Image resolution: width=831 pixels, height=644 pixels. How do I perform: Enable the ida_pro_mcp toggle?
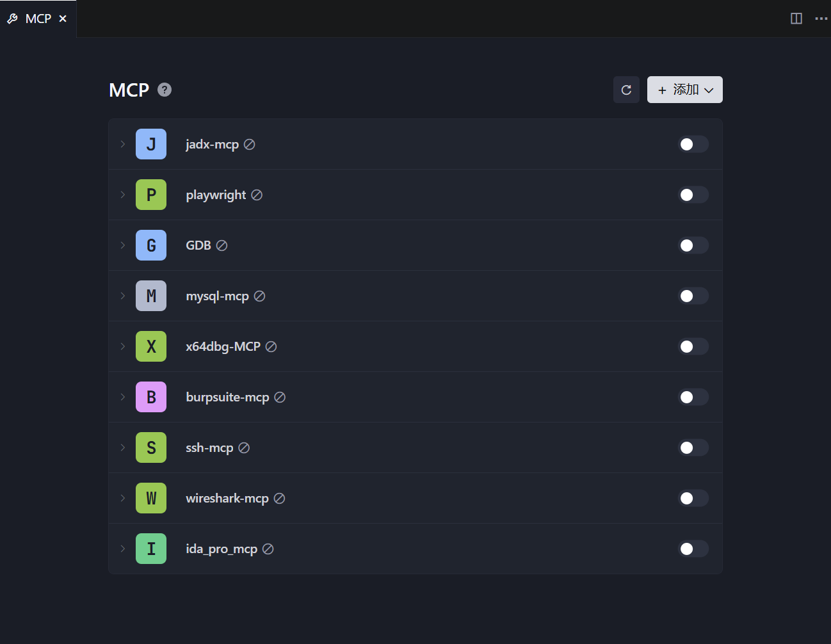(693, 549)
